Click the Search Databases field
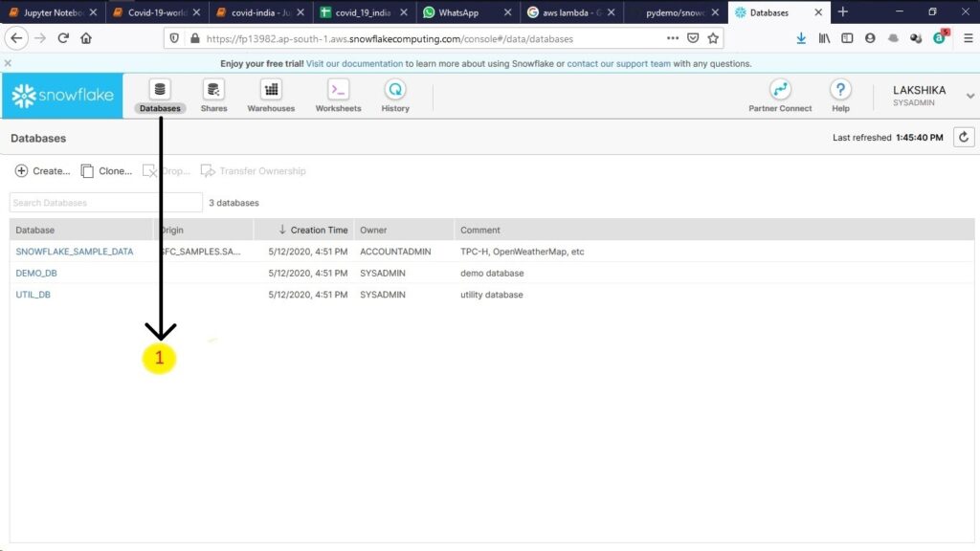 (105, 203)
